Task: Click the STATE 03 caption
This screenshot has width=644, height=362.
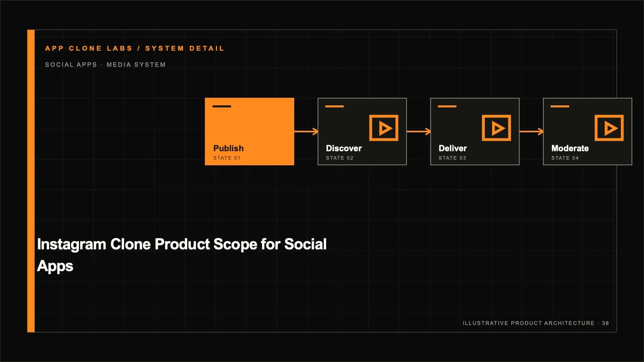Action: (x=452, y=158)
